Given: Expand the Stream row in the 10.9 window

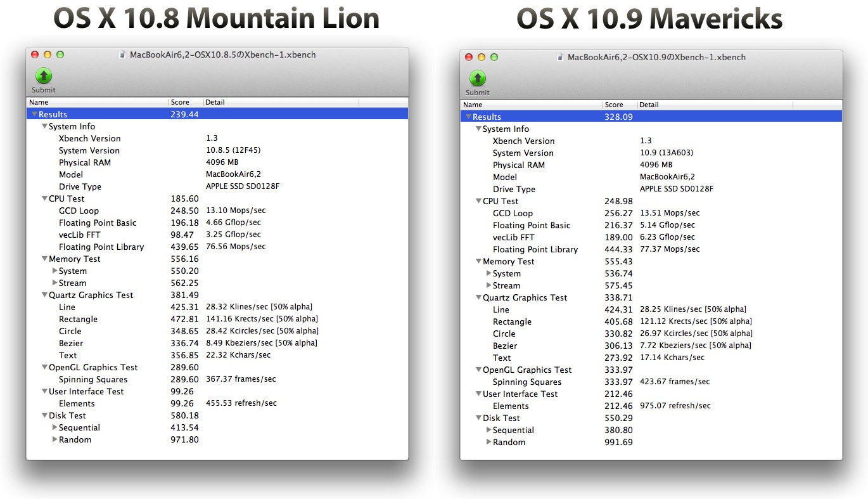Looking at the screenshot, I should click(488, 285).
